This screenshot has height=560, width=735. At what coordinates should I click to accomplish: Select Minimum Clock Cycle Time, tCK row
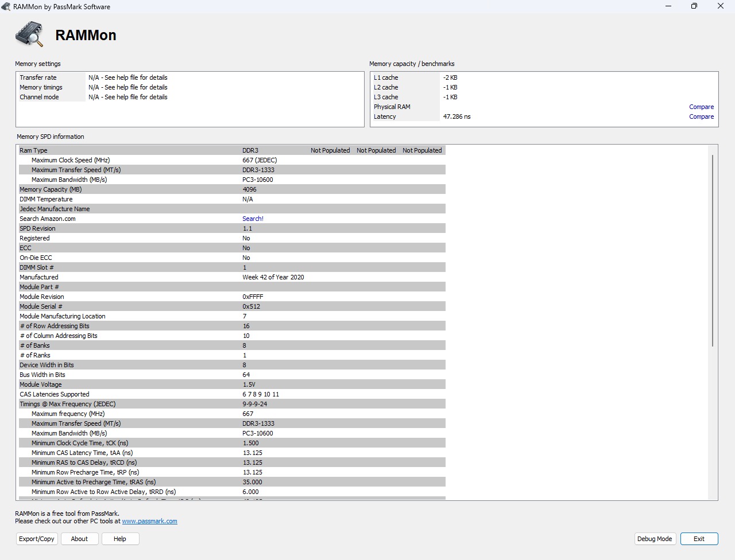232,443
